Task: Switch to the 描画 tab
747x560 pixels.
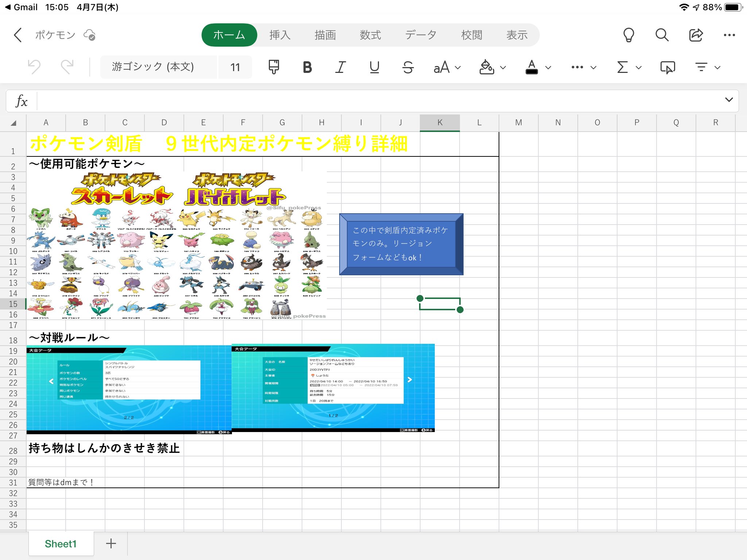Action: coord(325,35)
